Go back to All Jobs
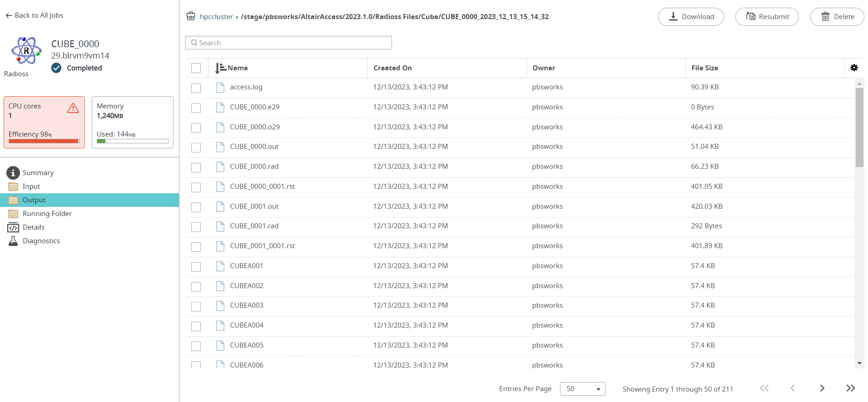The width and height of the screenshot is (868, 402). pyautogui.click(x=35, y=15)
